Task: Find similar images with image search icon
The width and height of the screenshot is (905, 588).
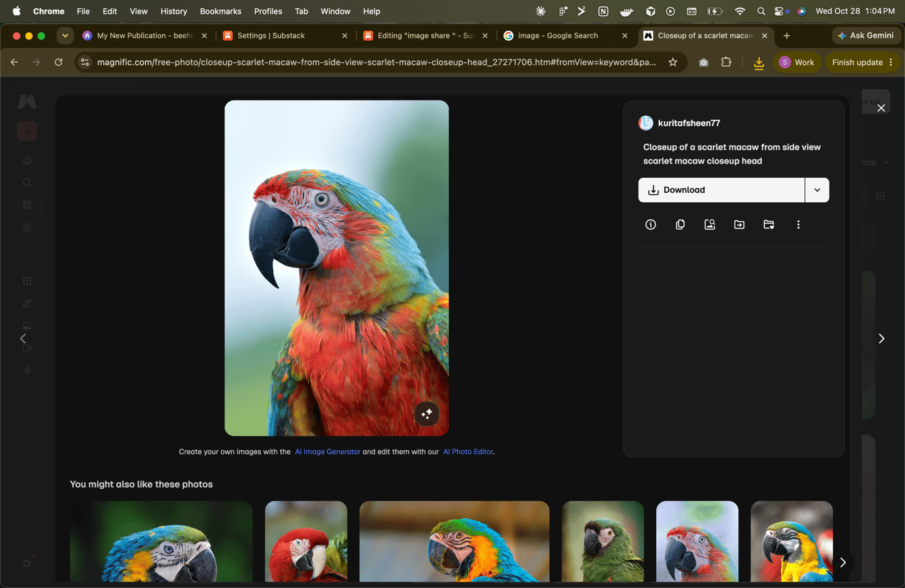Action: [710, 224]
